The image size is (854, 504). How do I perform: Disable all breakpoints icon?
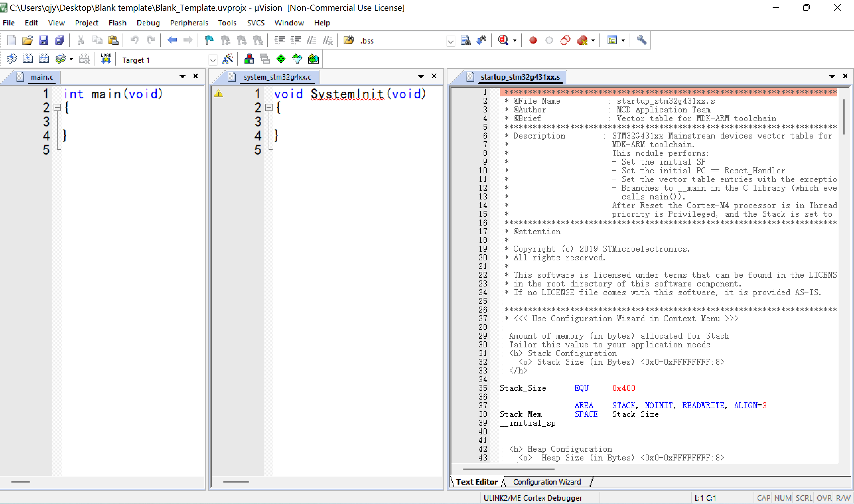(x=565, y=40)
